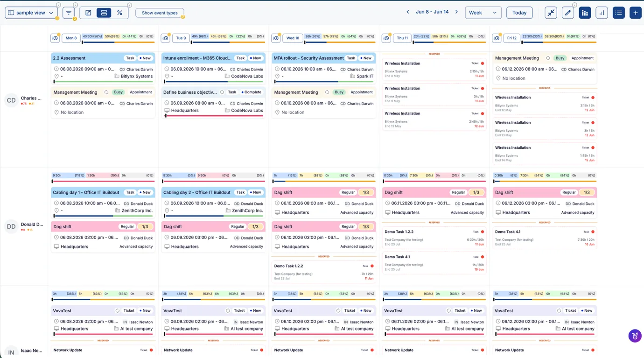Viewport: 644px width, 358px height.
Task: Go to next week arrow
Action: coord(456,12)
